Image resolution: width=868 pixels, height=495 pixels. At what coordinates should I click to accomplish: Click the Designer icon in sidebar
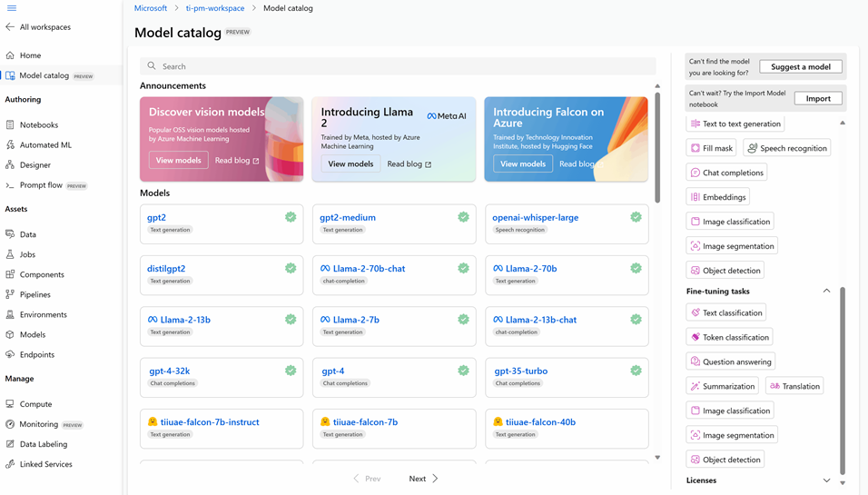click(x=10, y=165)
